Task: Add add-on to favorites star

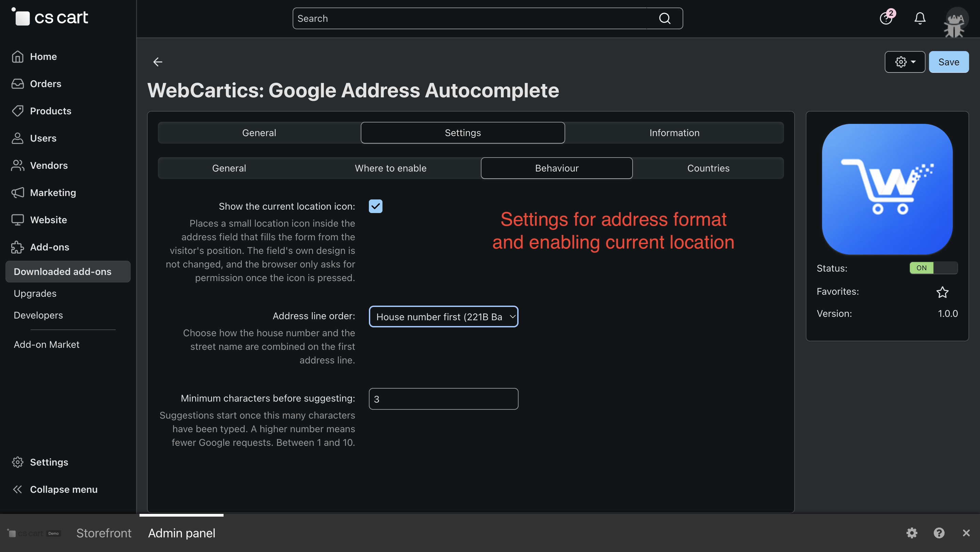Action: coord(942,292)
